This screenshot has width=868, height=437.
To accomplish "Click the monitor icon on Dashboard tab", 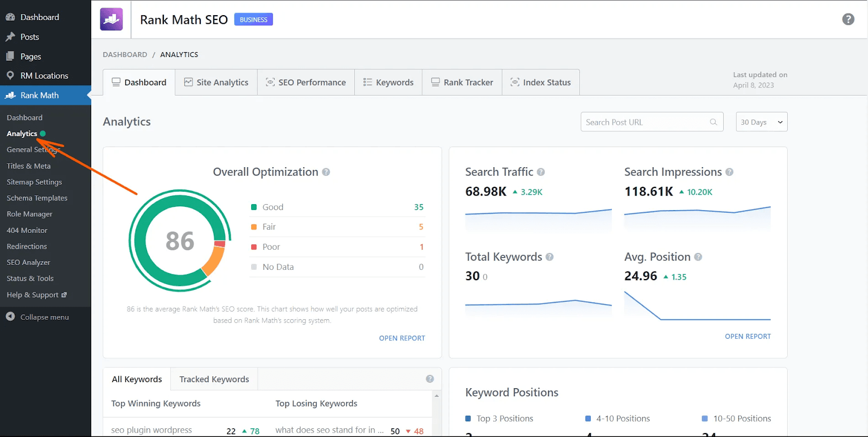I will [x=116, y=82].
